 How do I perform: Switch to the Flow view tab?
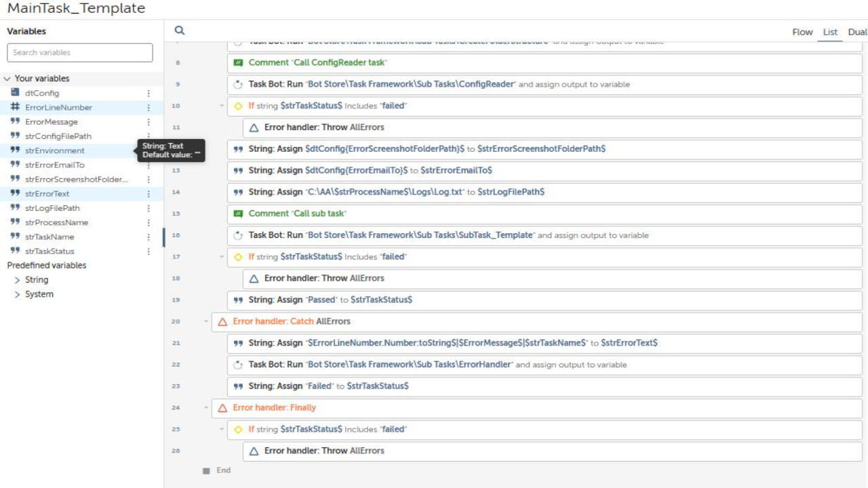click(802, 32)
